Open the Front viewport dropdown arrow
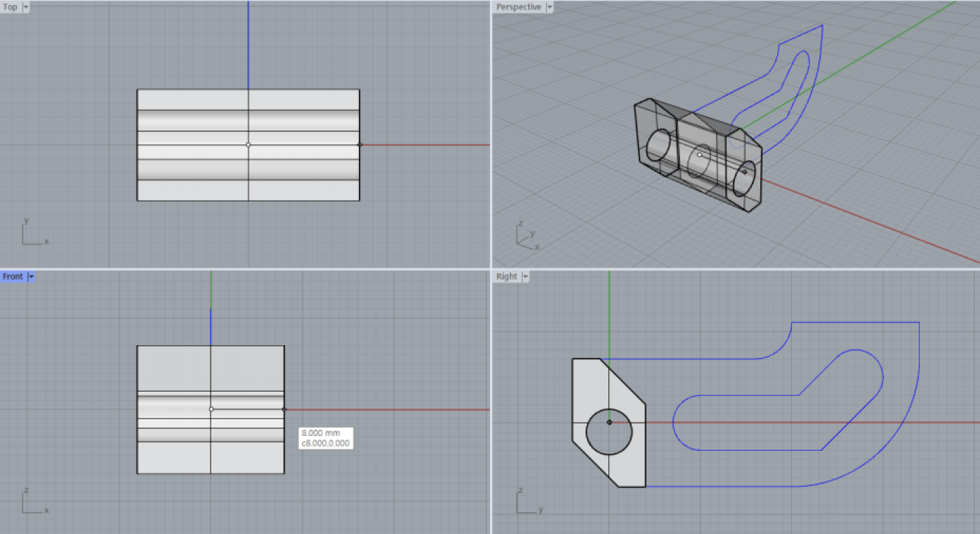Viewport: 980px width, 534px height. click(31, 277)
